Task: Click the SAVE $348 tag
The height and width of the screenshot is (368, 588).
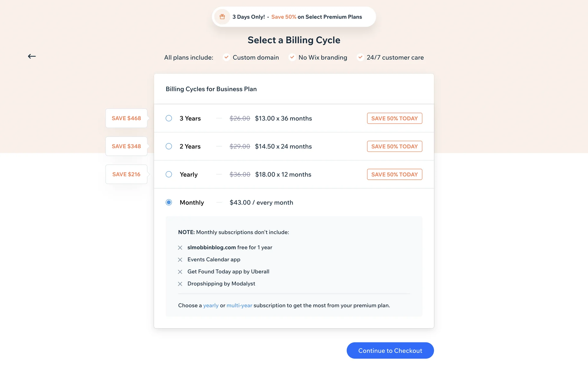Action: pos(126,146)
